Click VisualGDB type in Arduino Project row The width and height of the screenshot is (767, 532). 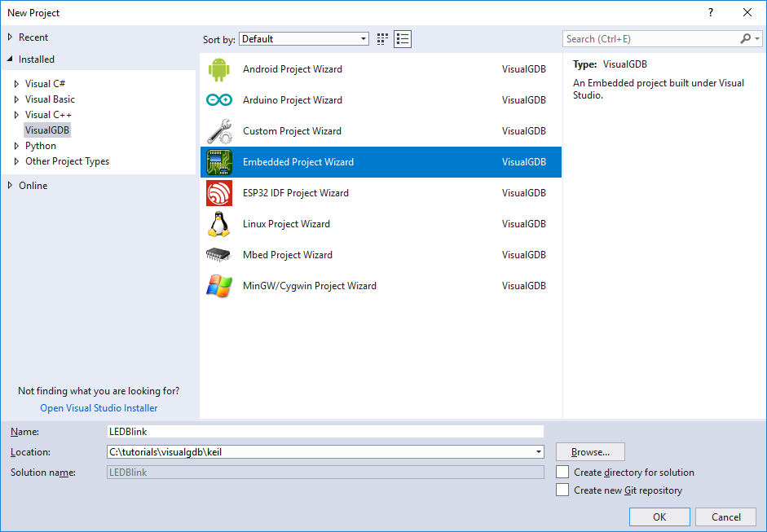pos(524,100)
